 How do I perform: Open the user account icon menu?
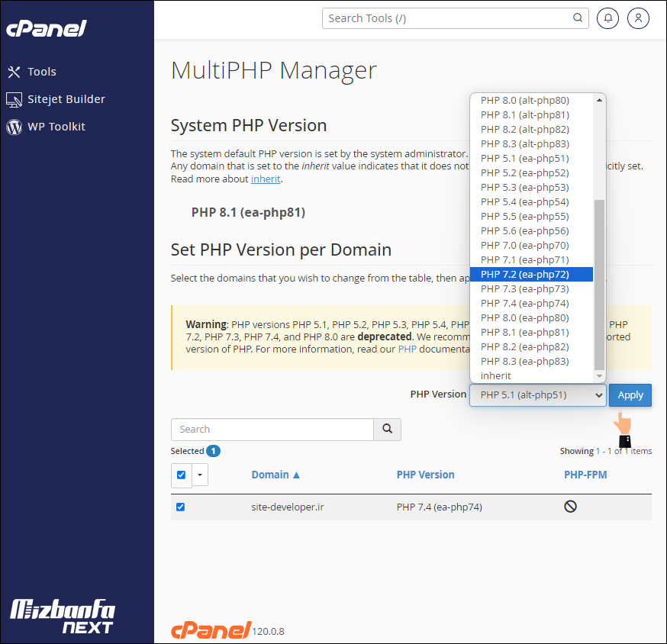(638, 18)
